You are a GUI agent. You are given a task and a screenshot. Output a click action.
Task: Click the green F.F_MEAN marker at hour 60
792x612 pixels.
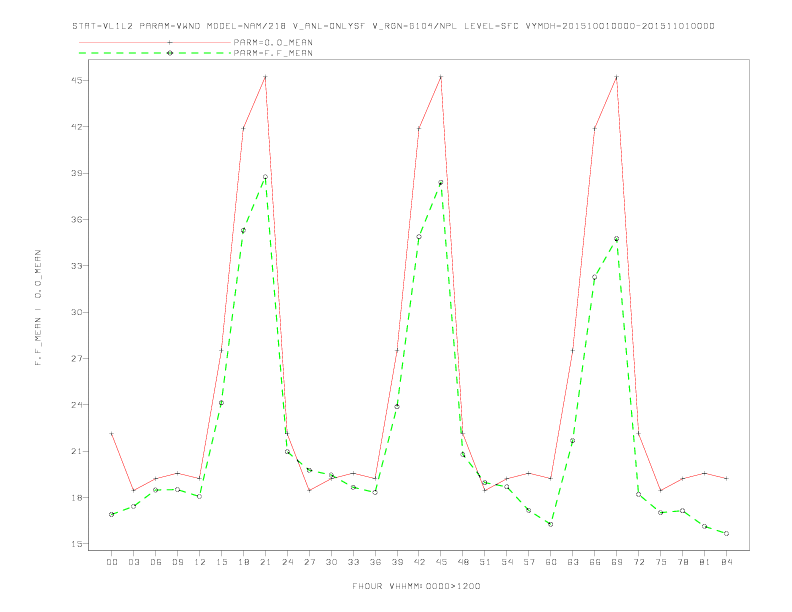[x=551, y=524]
